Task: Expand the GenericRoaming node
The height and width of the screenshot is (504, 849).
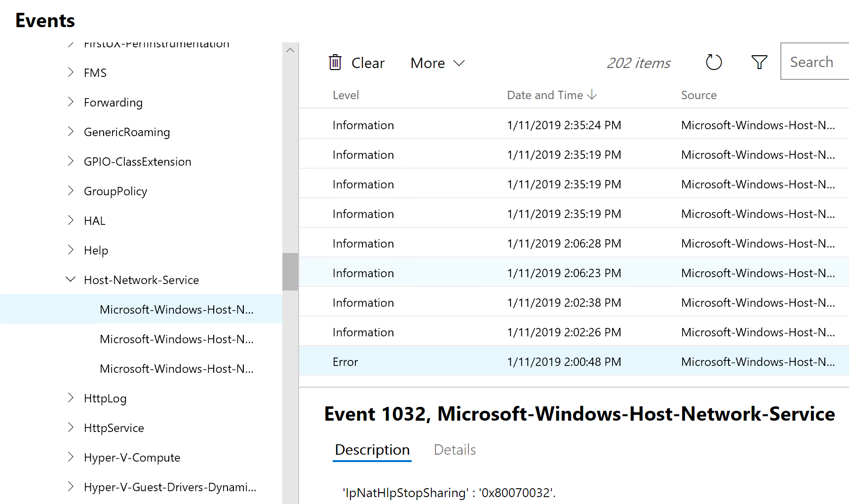Action: click(71, 132)
